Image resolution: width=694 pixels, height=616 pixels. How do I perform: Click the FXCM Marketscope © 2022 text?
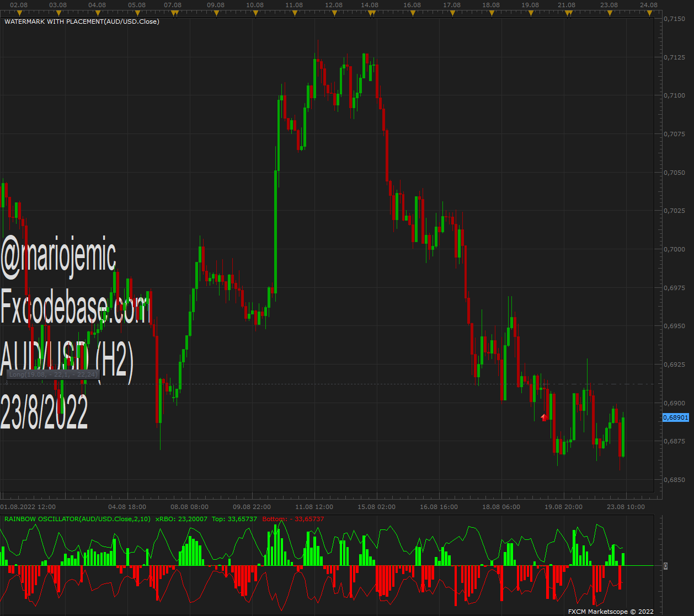(x=611, y=612)
